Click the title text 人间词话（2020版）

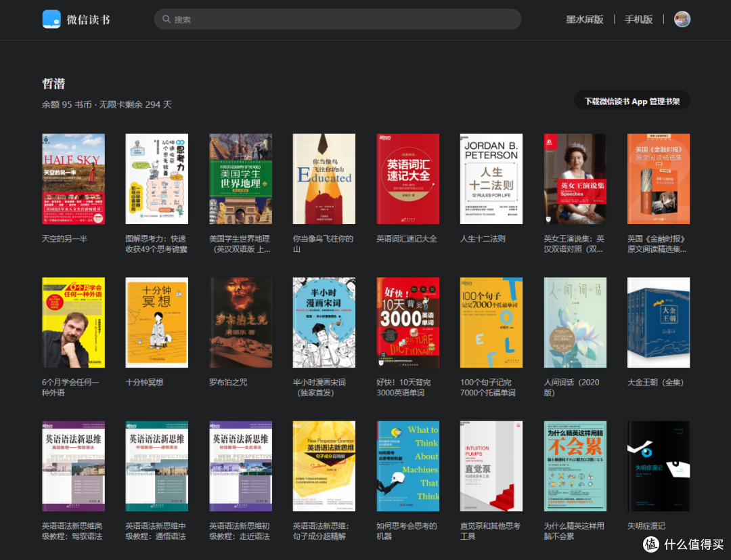tap(571, 387)
